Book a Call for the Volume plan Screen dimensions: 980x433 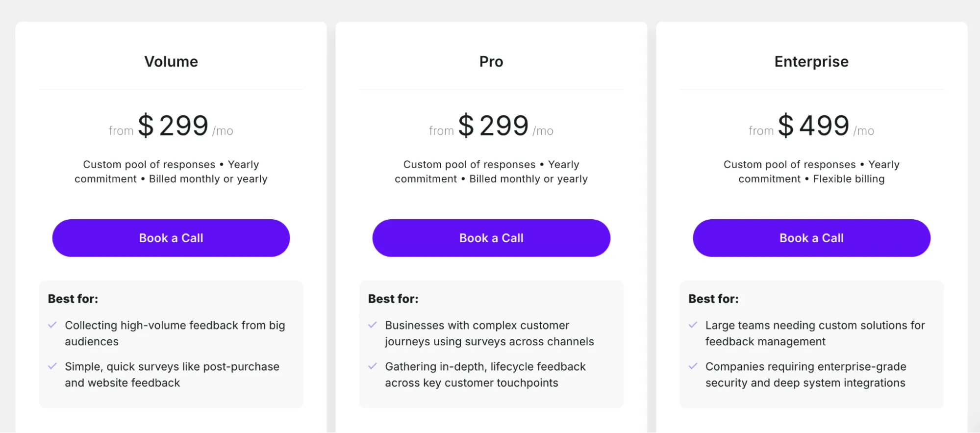[171, 238]
